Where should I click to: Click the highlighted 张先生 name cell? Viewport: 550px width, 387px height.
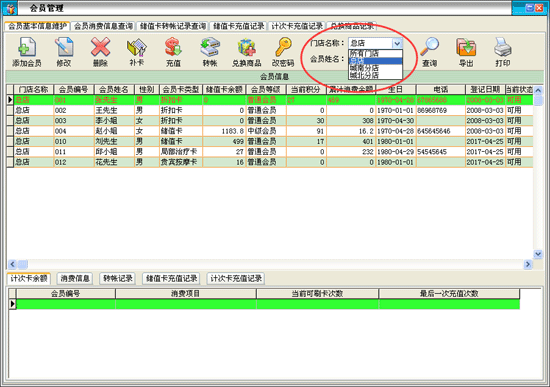click(x=114, y=100)
